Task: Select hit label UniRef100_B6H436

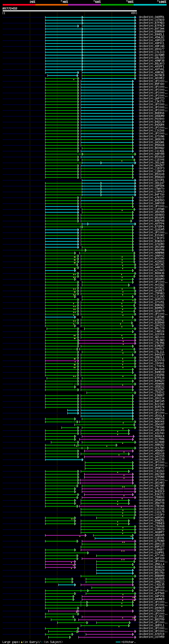Action: (152, 273)
